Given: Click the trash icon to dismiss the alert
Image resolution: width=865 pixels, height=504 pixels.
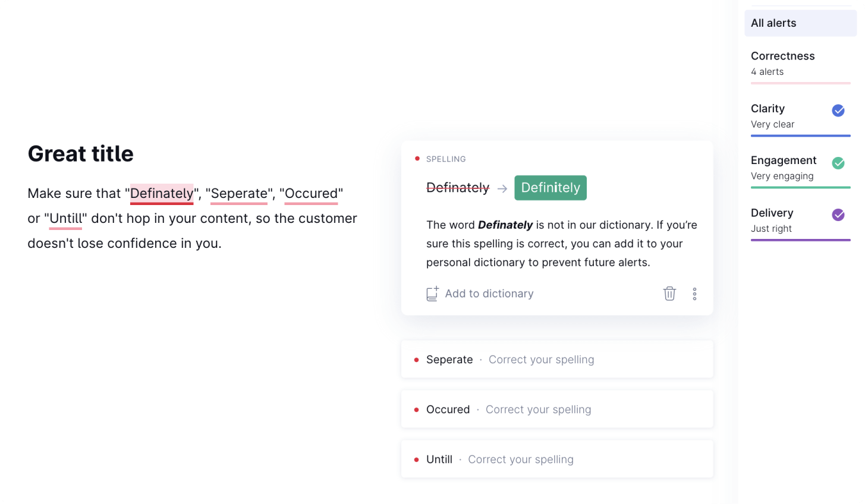Looking at the screenshot, I should 669,293.
